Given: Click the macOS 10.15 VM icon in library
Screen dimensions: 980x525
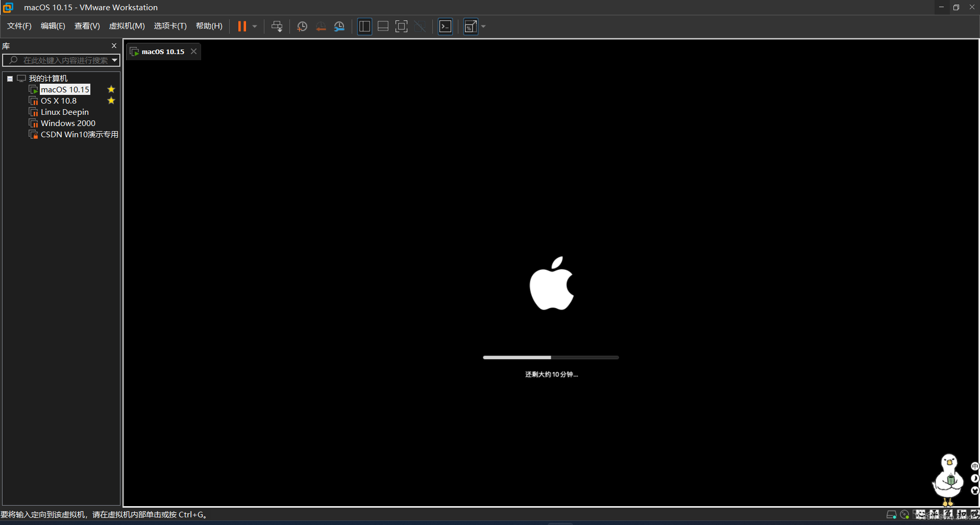Looking at the screenshot, I should pos(34,90).
